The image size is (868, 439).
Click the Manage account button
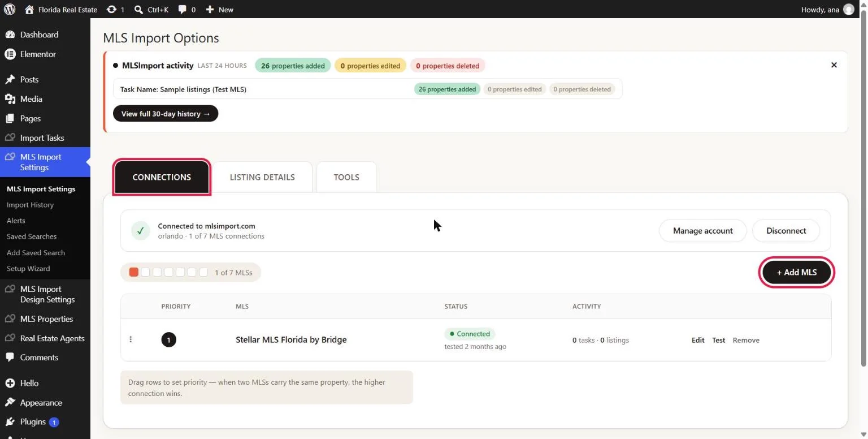[702, 231]
